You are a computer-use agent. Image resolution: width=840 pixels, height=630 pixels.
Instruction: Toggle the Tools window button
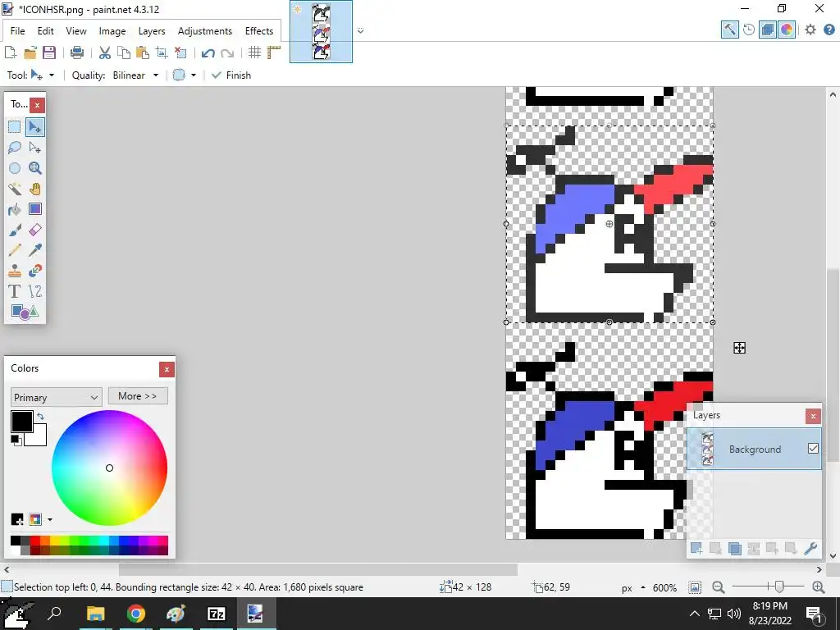729,30
